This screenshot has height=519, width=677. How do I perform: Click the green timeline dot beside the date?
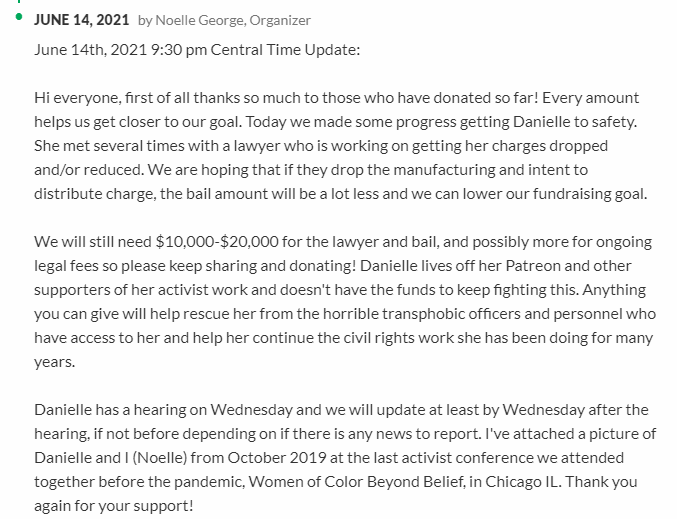pos(21,20)
